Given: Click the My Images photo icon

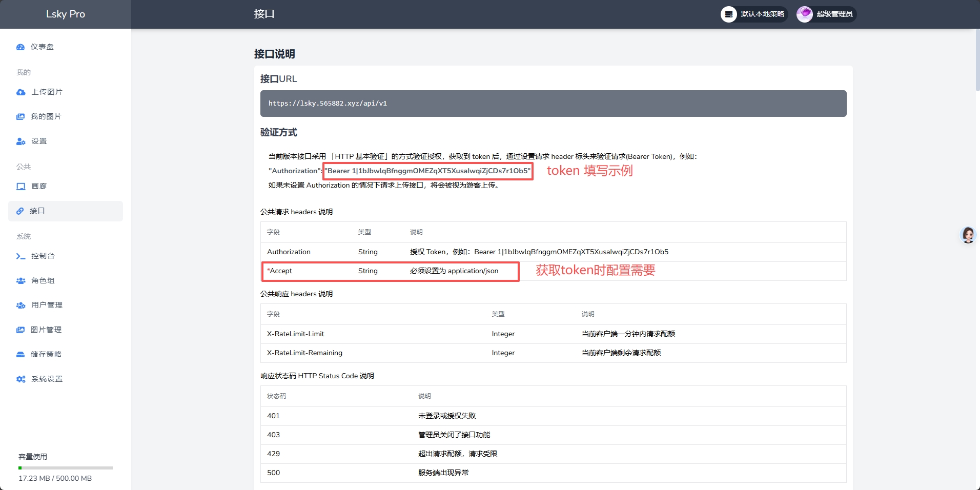Looking at the screenshot, I should click(x=21, y=117).
